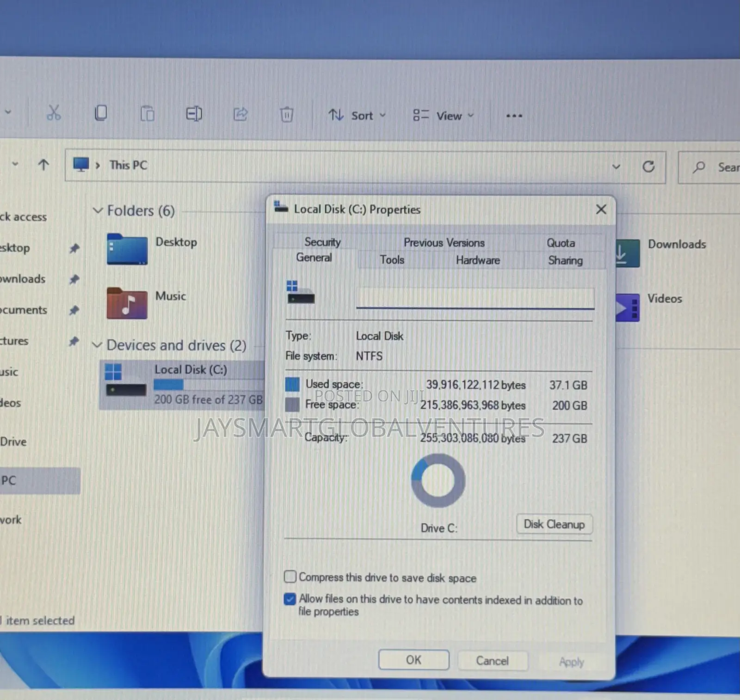Enable Compress this drive to save disk space
Viewport: 740px width, 700px height.
click(x=290, y=577)
